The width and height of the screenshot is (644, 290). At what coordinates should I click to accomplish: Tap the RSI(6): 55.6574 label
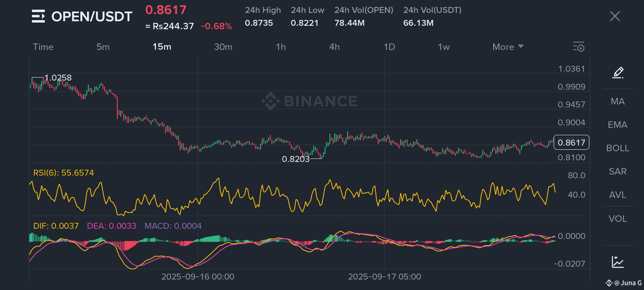click(x=64, y=173)
